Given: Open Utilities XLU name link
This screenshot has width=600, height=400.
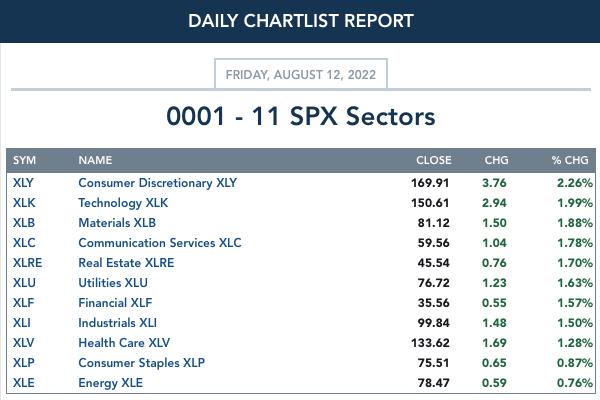Looking at the screenshot, I should (112, 283).
